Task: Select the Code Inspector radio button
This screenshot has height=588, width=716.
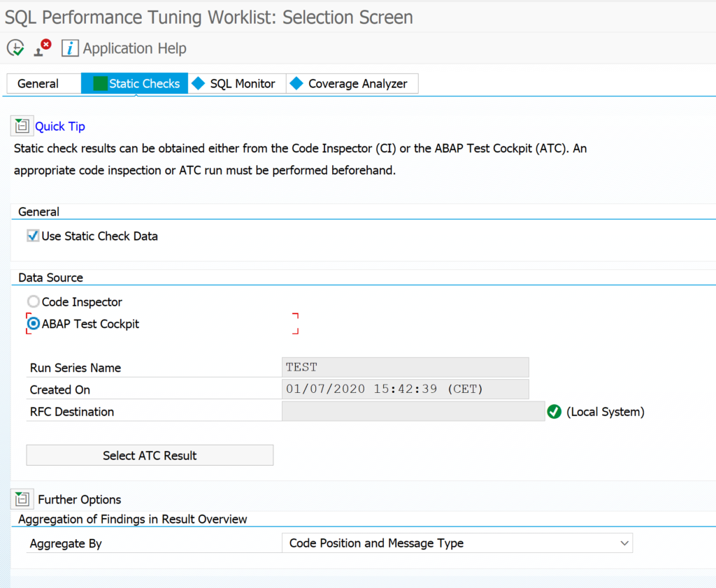Action: point(34,302)
